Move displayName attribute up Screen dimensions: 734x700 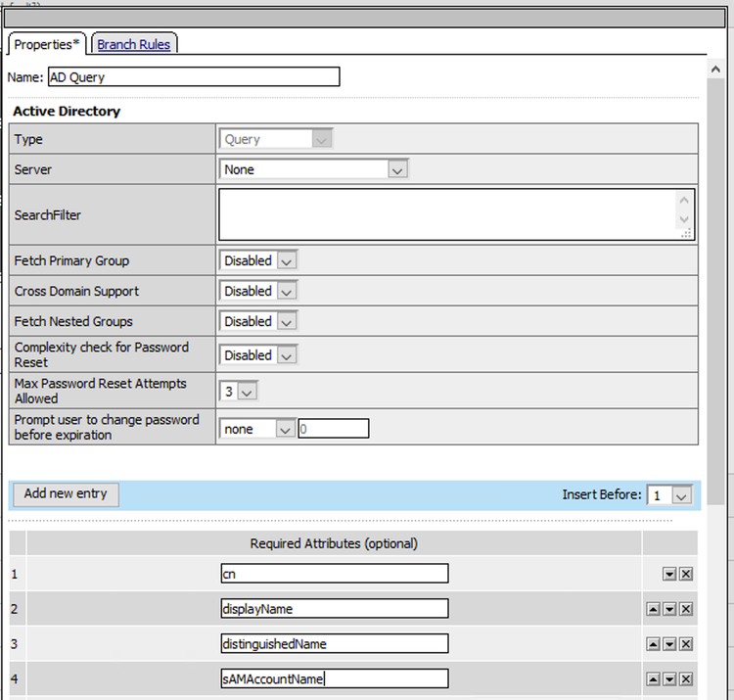[653, 609]
